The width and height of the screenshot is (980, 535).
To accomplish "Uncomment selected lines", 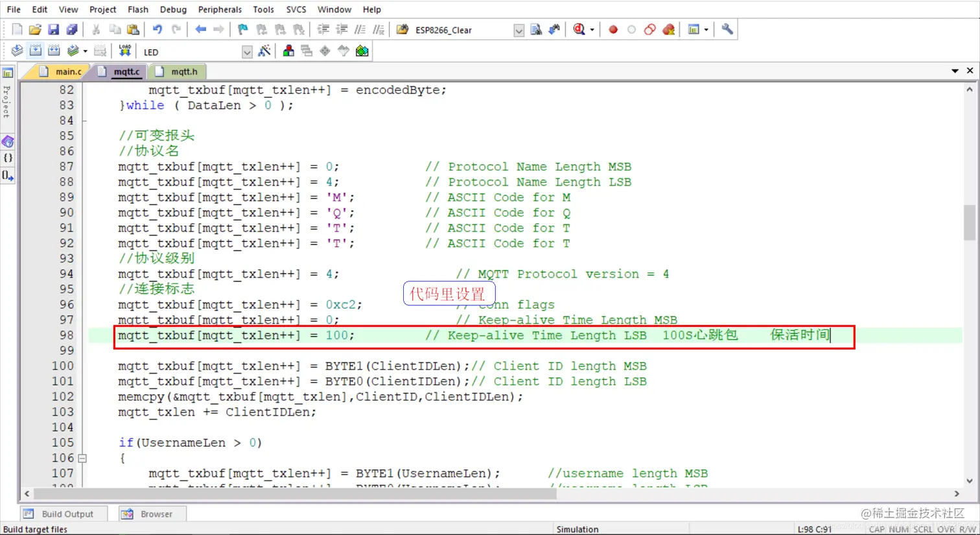I will (379, 30).
